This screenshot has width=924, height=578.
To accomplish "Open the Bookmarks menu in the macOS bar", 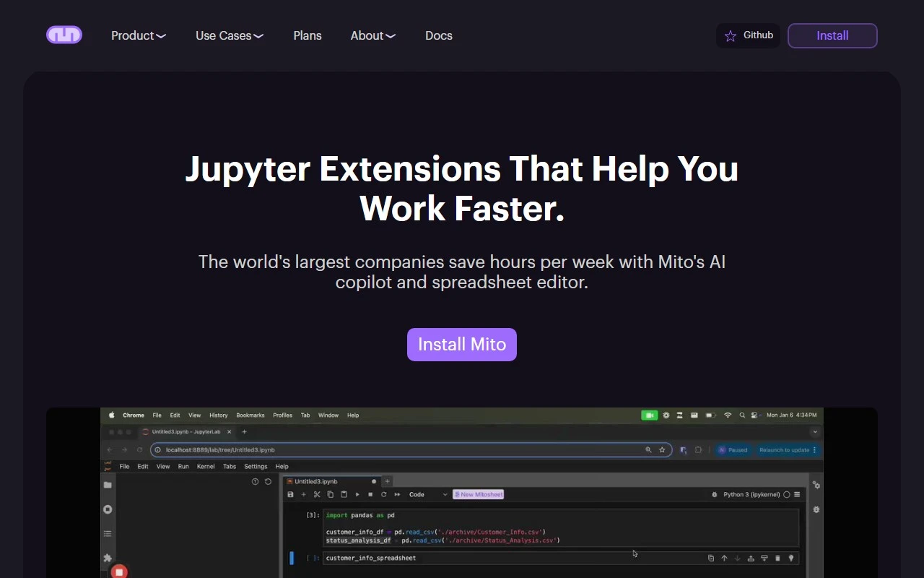I will [250, 415].
